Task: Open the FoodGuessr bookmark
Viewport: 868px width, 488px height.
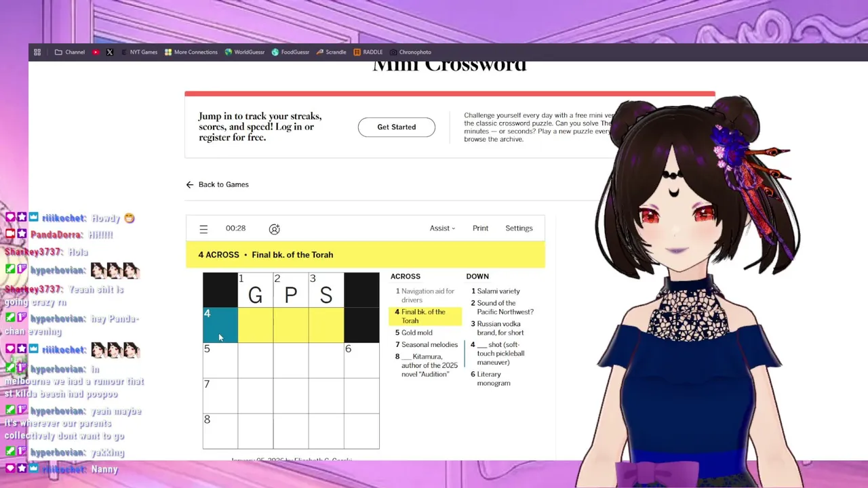Action: click(290, 52)
